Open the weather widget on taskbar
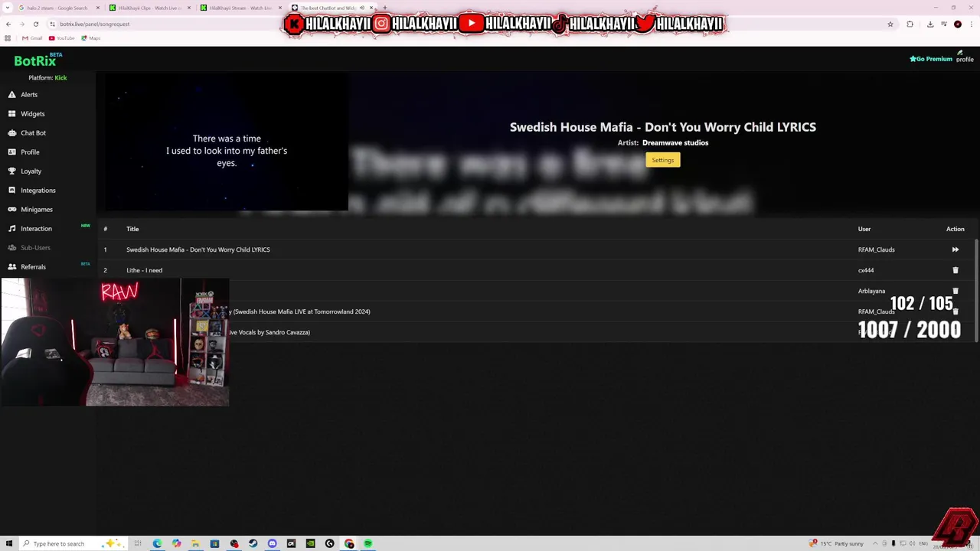980x551 pixels. pos(836,543)
